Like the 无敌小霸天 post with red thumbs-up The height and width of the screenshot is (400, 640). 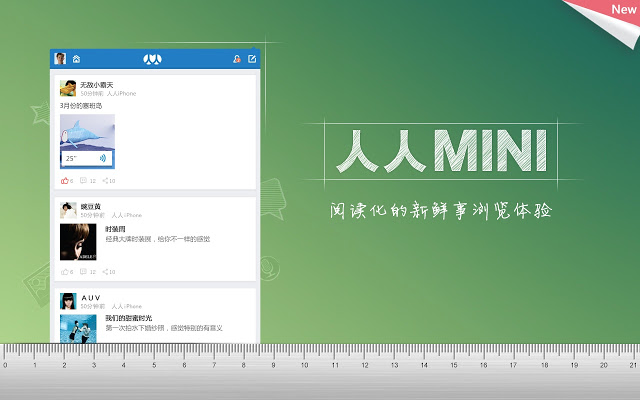click(x=64, y=180)
